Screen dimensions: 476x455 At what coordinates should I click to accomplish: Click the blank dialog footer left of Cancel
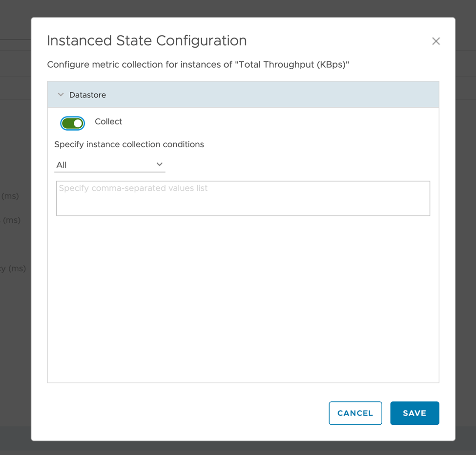(x=181, y=413)
